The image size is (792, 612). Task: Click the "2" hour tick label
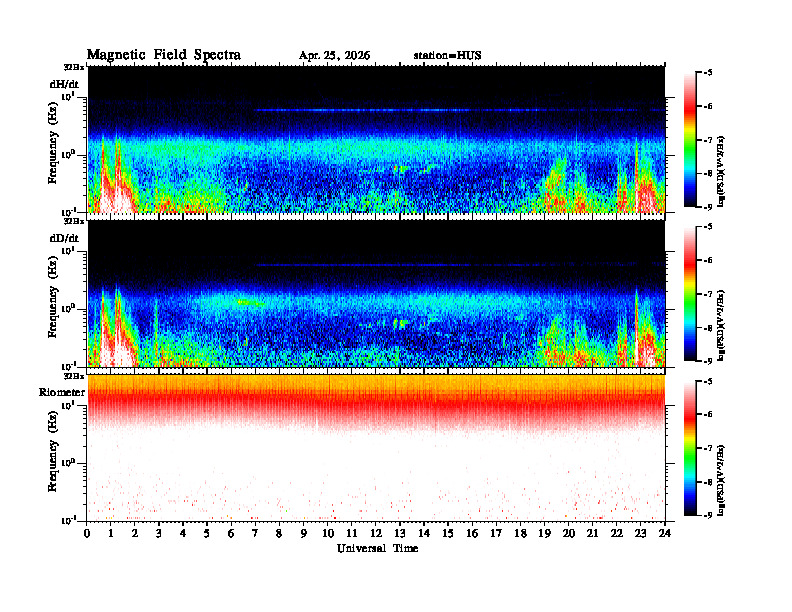135,533
